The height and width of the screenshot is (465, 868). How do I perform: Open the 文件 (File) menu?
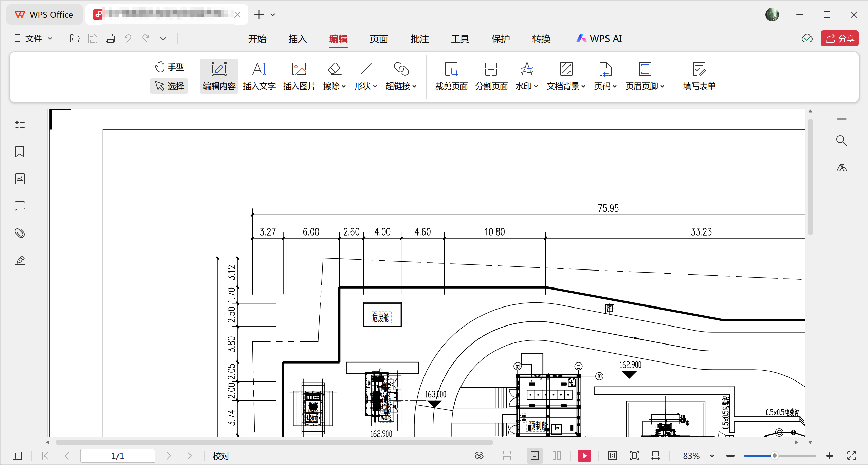[33, 38]
